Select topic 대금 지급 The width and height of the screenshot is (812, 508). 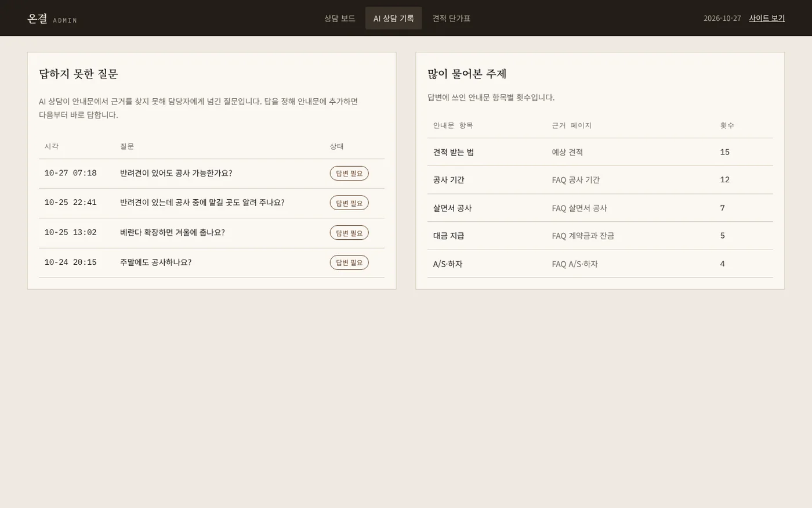(x=449, y=236)
